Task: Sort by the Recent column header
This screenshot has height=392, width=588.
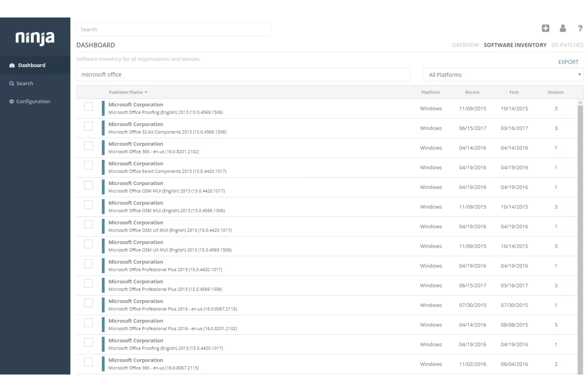Action: pos(472,92)
